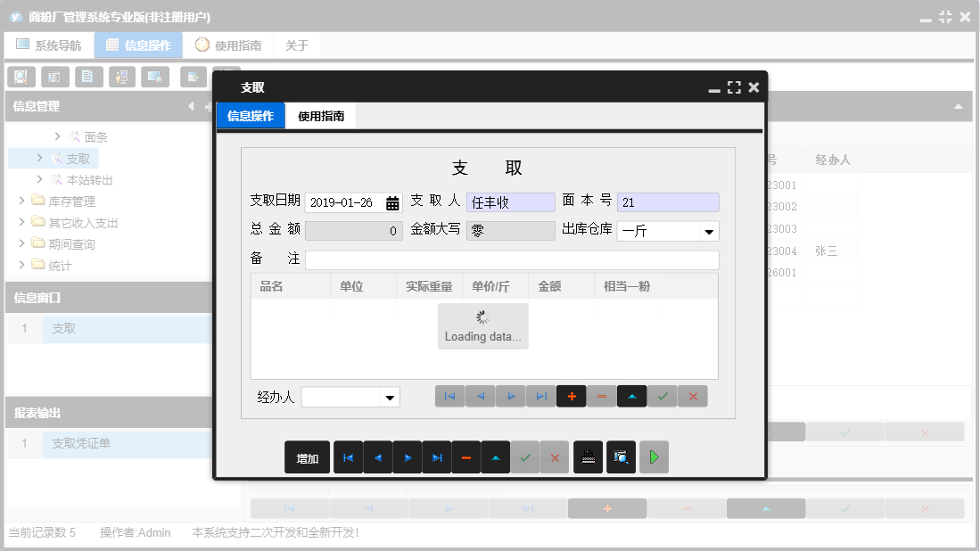
Task: Open the 经办人 dropdown
Action: tap(391, 396)
